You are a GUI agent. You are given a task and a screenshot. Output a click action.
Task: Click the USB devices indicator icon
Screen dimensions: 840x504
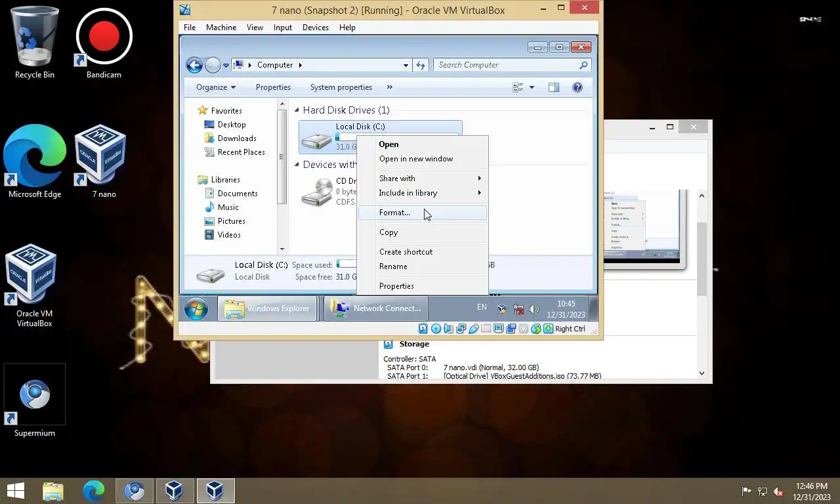(x=473, y=329)
